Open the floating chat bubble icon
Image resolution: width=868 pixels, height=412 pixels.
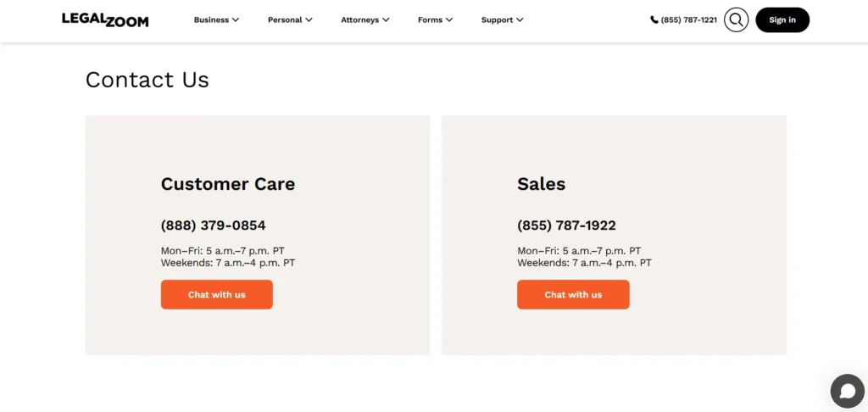[846, 391]
